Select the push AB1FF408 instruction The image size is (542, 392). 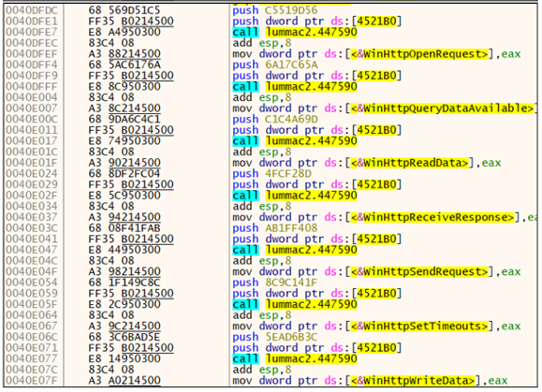coord(275,228)
